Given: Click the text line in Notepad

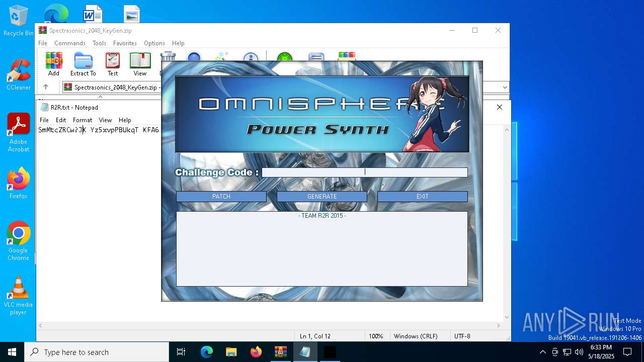Looking at the screenshot, I should pyautogui.click(x=99, y=130).
